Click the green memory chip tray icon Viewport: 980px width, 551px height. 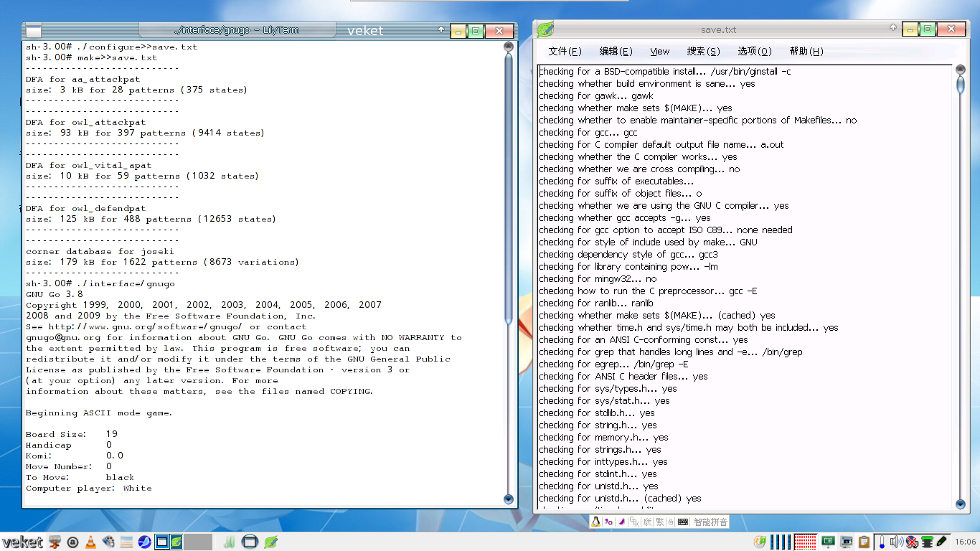928,542
